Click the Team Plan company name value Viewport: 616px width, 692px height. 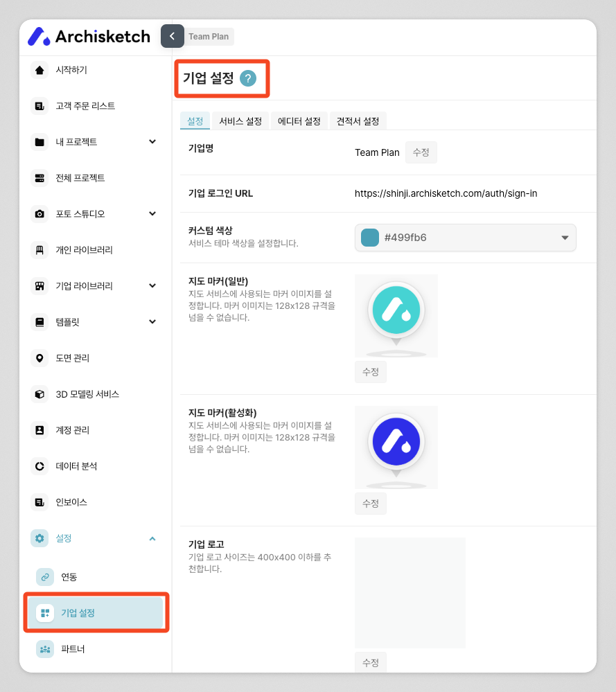coord(377,152)
